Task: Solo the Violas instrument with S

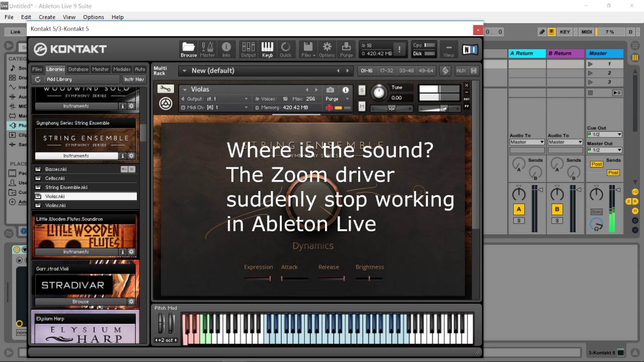Action: pyautogui.click(x=362, y=90)
